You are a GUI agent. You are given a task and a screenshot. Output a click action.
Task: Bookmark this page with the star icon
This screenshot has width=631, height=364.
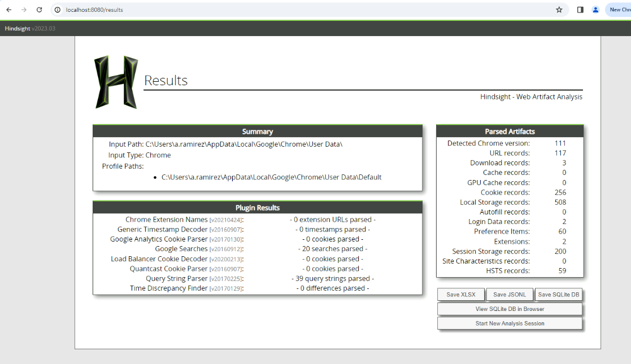(559, 10)
